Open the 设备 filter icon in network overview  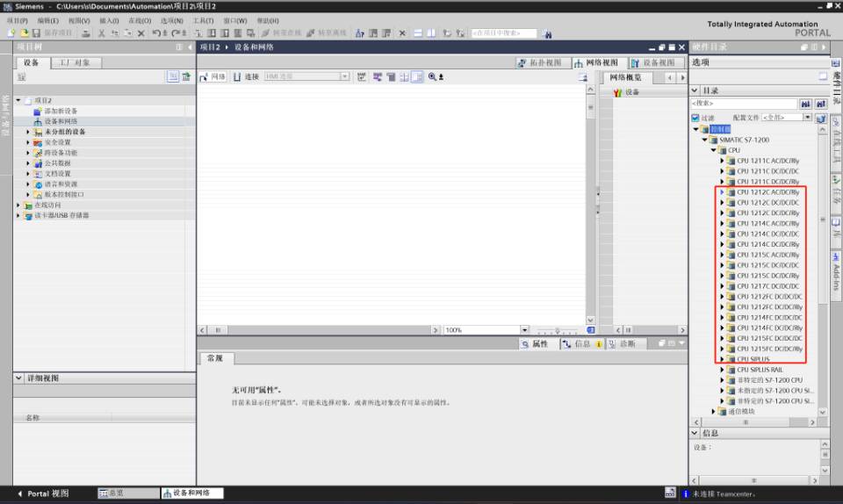[x=617, y=92]
